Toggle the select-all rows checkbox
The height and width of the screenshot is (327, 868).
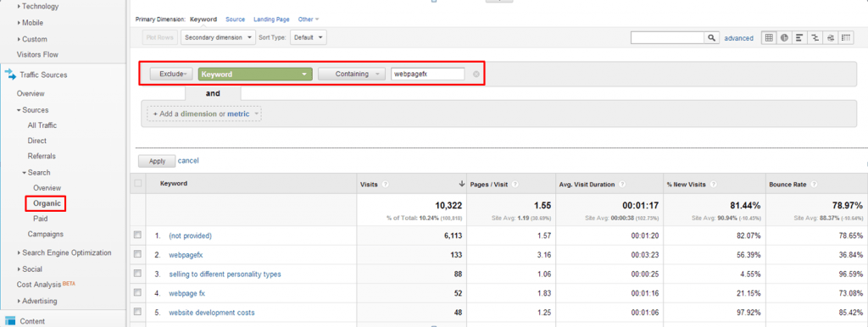click(x=138, y=184)
